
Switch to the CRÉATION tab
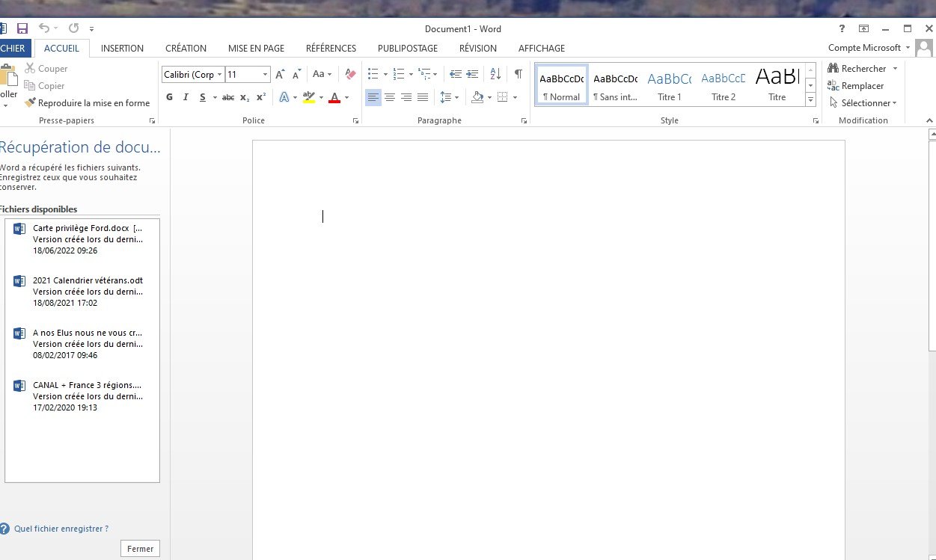(x=186, y=48)
